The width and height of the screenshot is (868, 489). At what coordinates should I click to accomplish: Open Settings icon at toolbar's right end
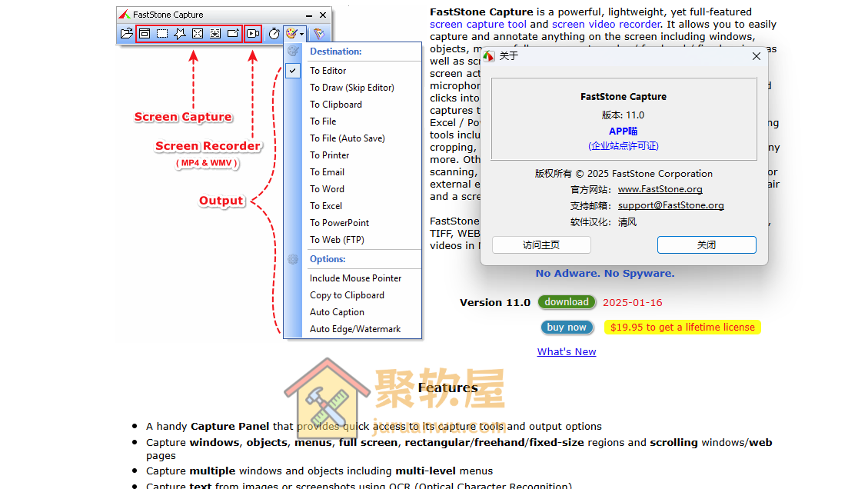(319, 34)
